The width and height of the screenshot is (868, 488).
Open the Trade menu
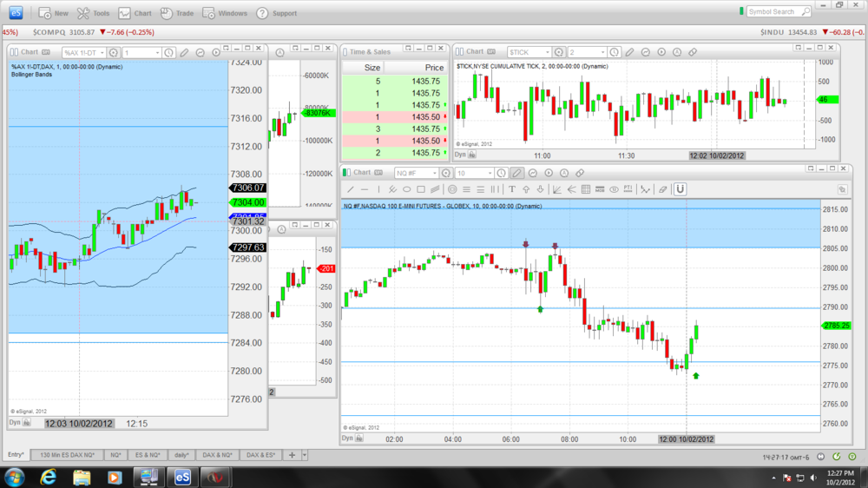point(177,13)
